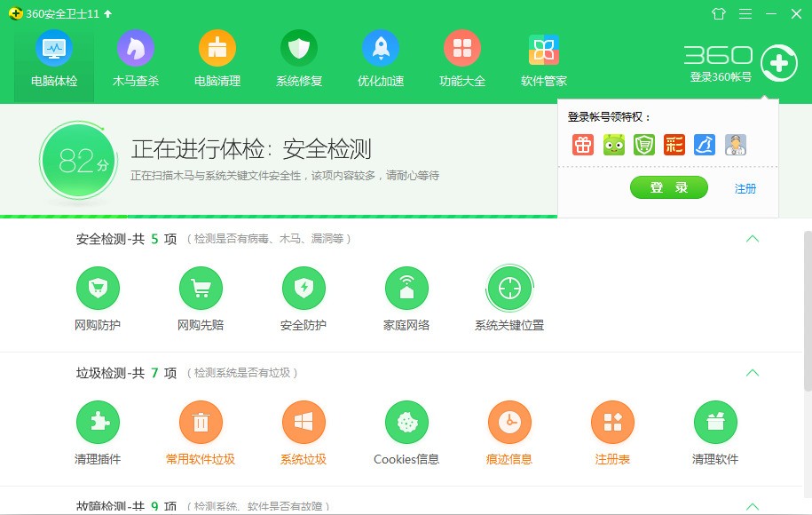
Task: Select the 清理软件 software cleanup icon
Action: click(716, 424)
